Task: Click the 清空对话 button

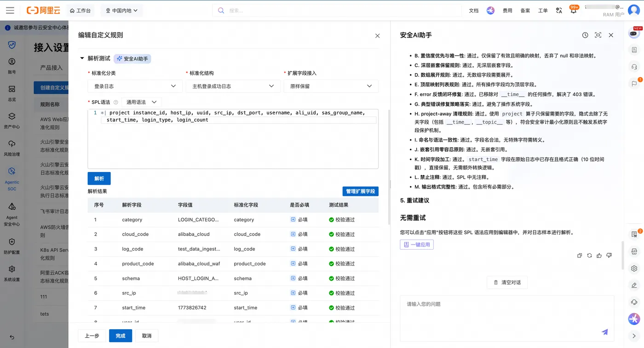Action: [507, 282]
